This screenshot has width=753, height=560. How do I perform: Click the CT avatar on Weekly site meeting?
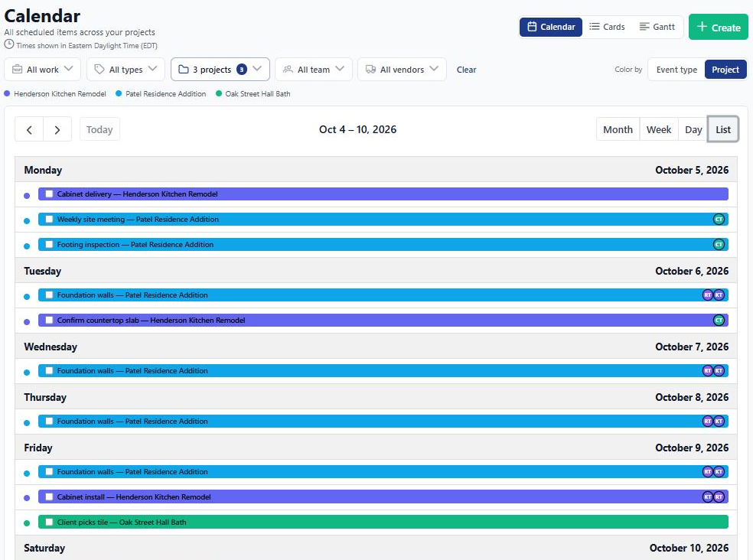[x=719, y=220]
